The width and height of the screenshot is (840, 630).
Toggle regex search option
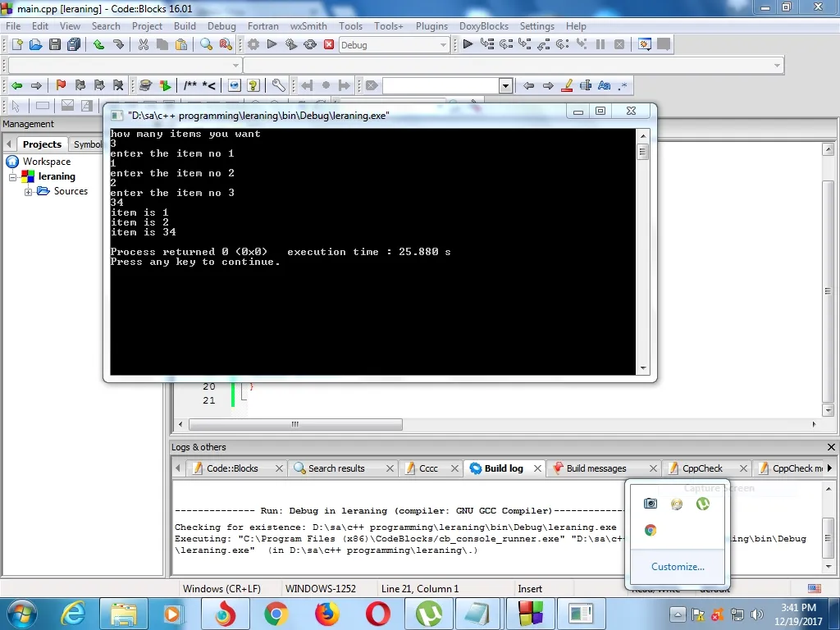[623, 85]
